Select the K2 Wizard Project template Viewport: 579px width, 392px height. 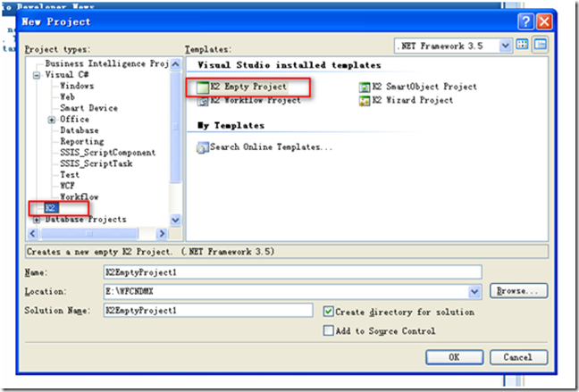pyautogui.click(x=406, y=100)
